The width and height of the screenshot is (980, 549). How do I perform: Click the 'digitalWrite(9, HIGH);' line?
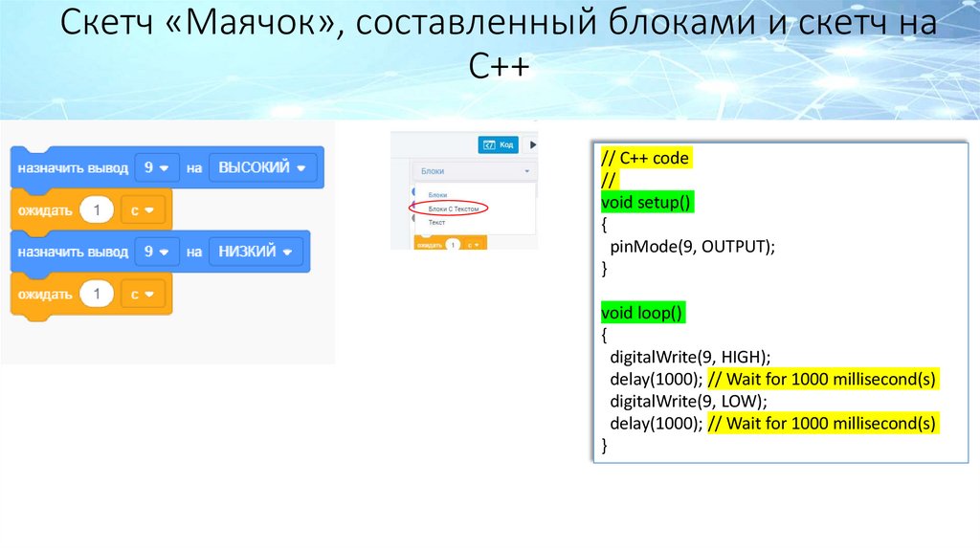pyautogui.click(x=691, y=357)
